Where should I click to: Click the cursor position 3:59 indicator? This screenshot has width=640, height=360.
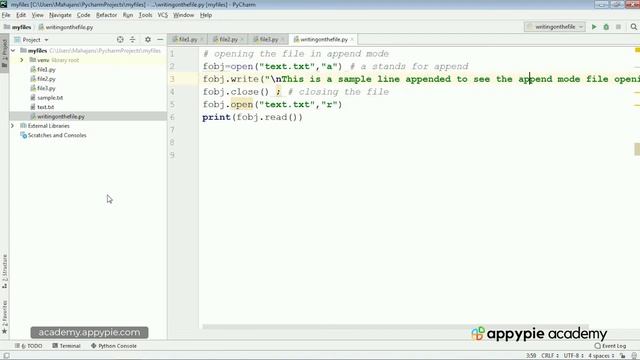click(531, 356)
